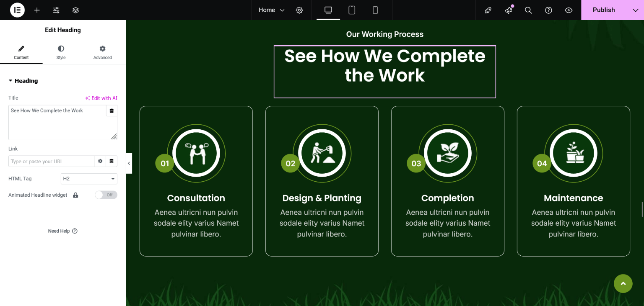Switch to tablet preview mode
Image resolution: width=644 pixels, height=306 pixels.
[352, 10]
